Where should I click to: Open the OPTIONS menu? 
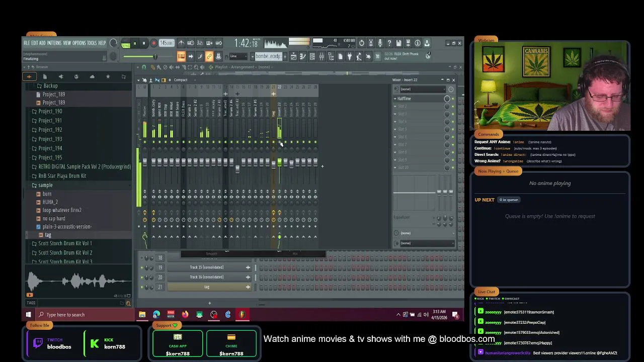coord(79,43)
